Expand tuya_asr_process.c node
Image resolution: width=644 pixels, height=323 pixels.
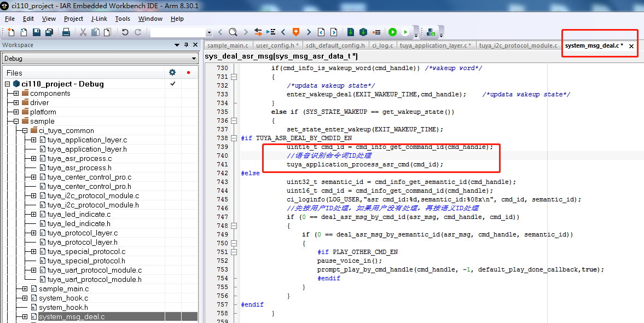point(33,159)
